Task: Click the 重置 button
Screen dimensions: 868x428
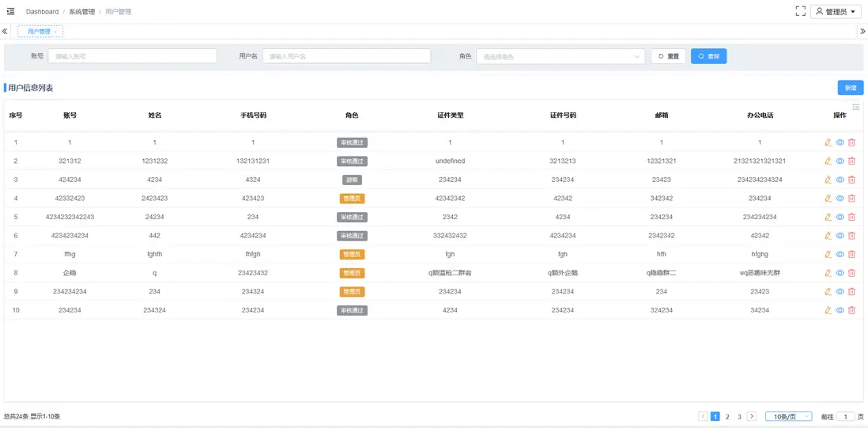Action: [x=668, y=56]
